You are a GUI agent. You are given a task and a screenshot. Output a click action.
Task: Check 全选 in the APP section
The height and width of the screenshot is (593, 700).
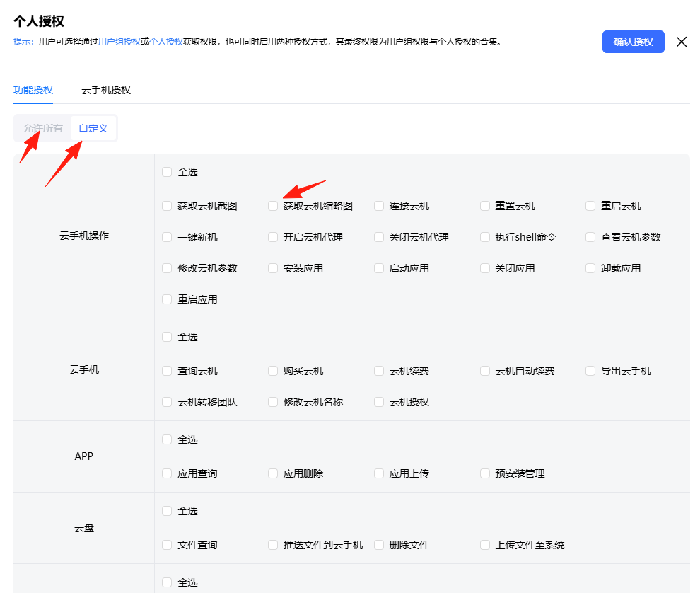tap(167, 439)
